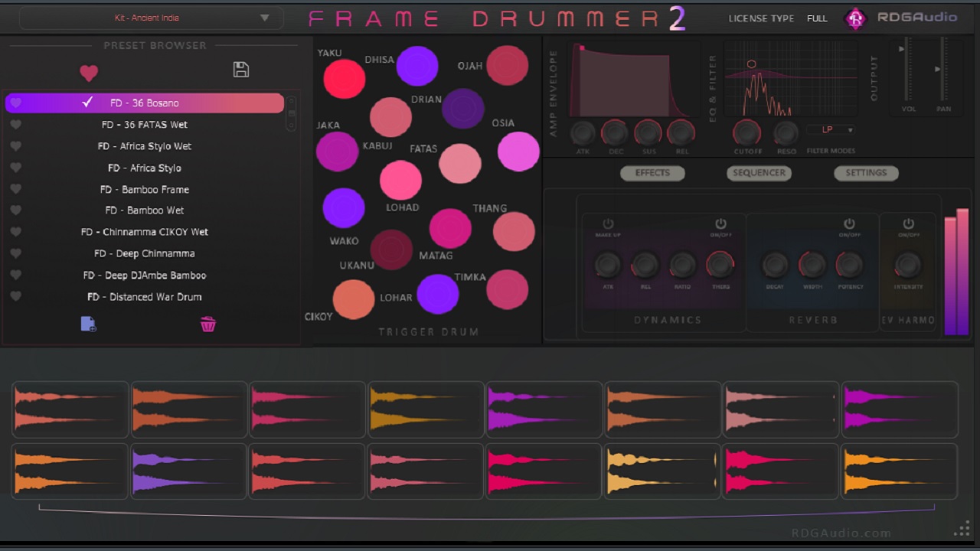Select the FD - Bamboo Wet preset

(x=145, y=210)
